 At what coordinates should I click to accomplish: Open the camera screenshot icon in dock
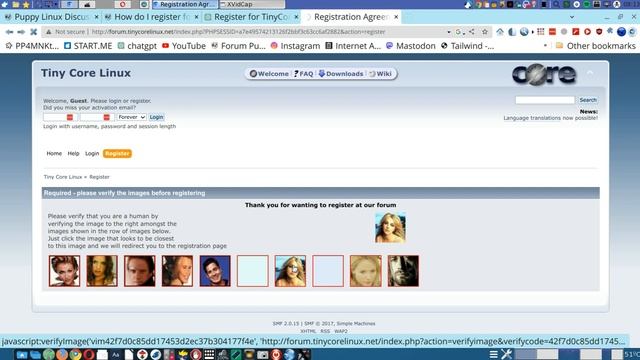click(x=263, y=354)
